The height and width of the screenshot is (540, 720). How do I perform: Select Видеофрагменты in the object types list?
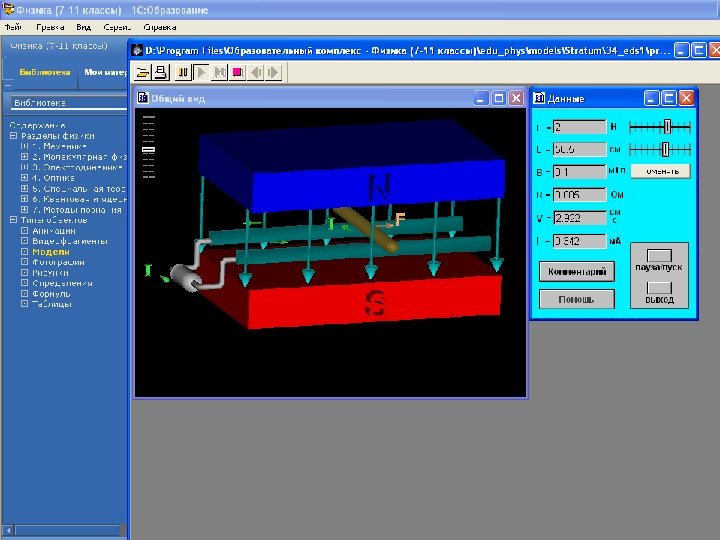pyautogui.click(x=70, y=241)
